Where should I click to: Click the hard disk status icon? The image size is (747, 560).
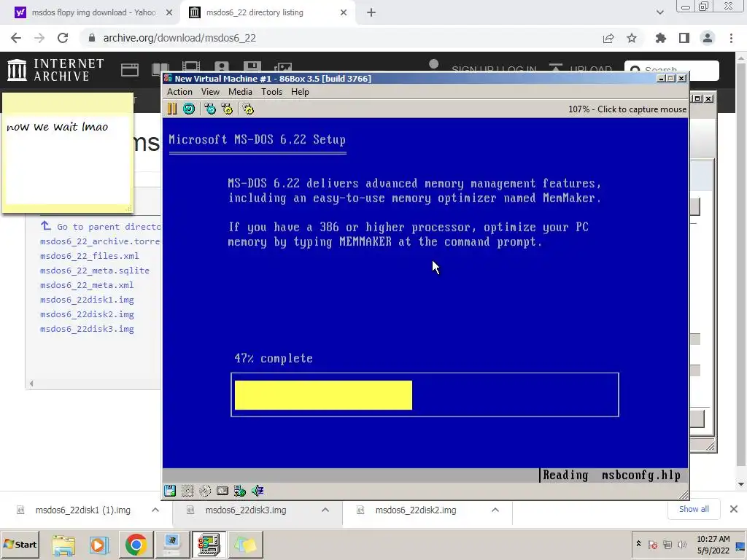coord(222,491)
